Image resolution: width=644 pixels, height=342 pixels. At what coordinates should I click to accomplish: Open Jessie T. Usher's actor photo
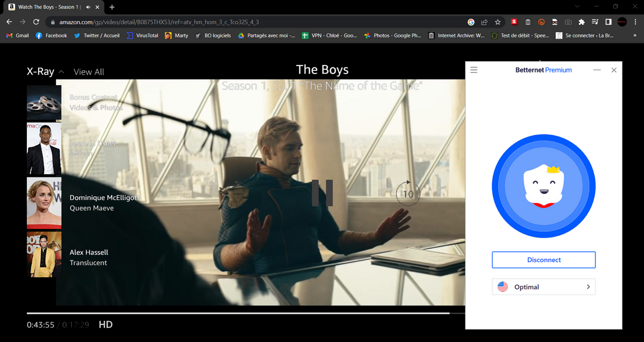(x=44, y=148)
